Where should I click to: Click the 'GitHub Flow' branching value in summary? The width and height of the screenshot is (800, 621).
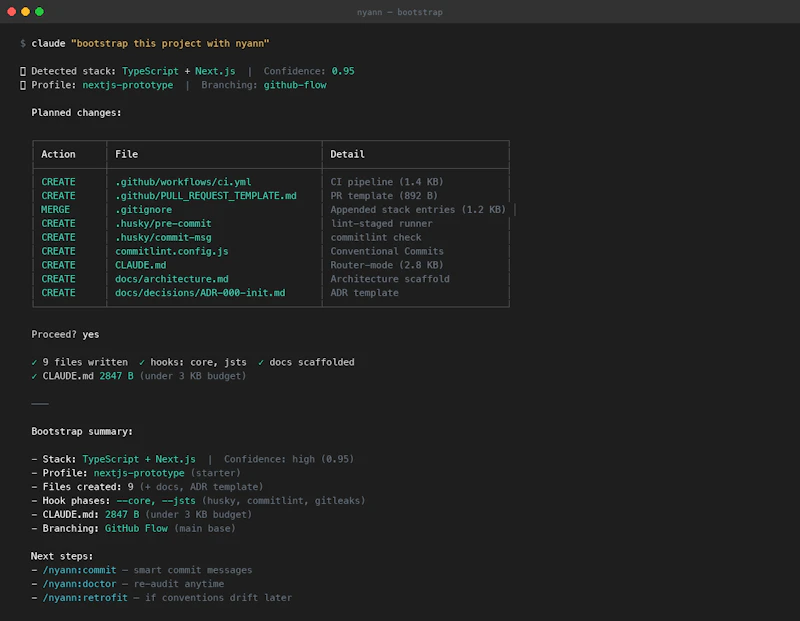click(x=136, y=528)
